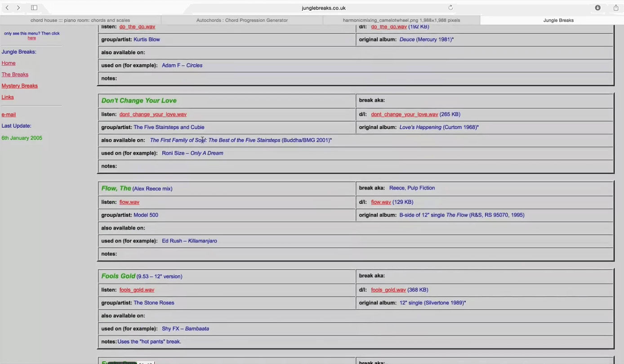Click 'Reece, Pulp Fiction' break aka text
Viewport: 624px width, 364px height.
412,188
